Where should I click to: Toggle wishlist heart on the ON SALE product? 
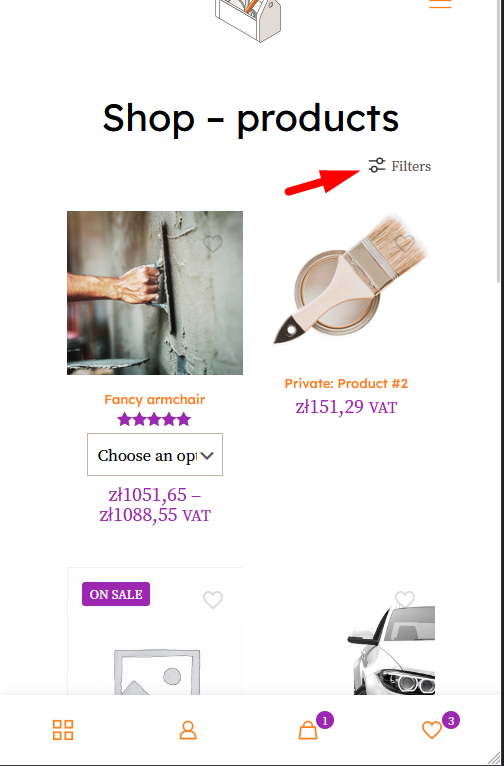click(213, 599)
